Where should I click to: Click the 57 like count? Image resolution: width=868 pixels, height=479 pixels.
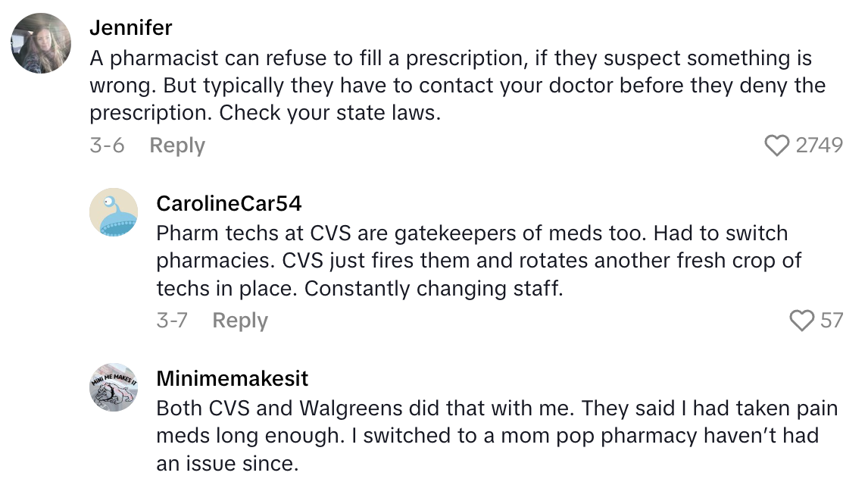[x=832, y=321]
